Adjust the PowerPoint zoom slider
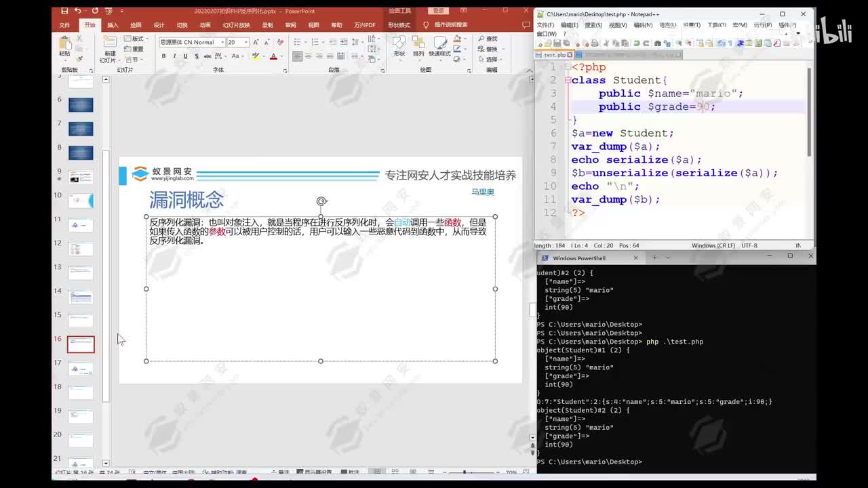 (x=465, y=472)
